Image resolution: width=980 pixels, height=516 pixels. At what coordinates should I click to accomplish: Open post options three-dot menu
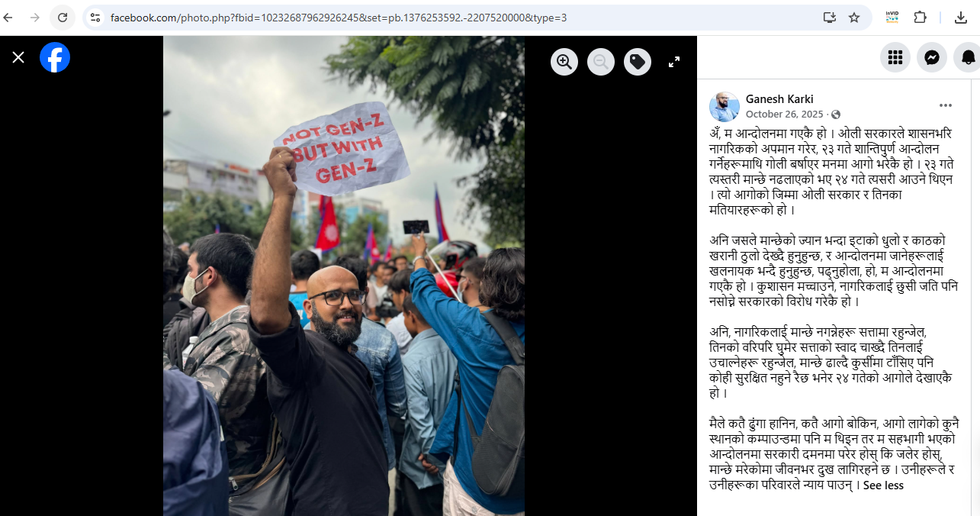(x=946, y=105)
